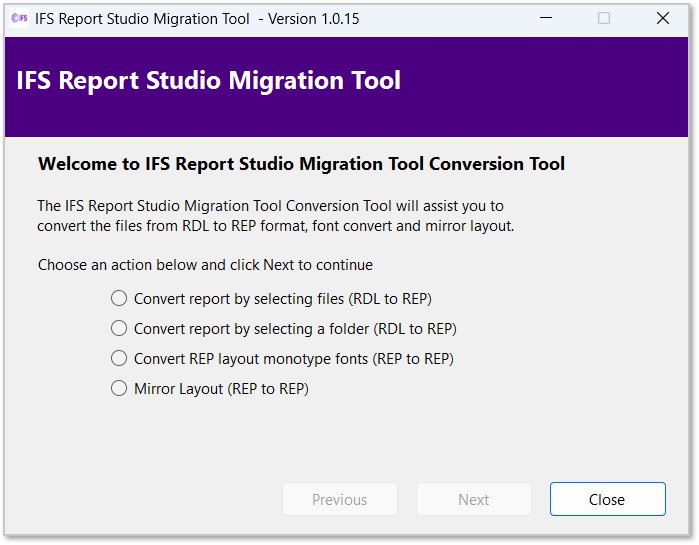
Task: Select the Mirror Layout radio button
Action: point(119,388)
